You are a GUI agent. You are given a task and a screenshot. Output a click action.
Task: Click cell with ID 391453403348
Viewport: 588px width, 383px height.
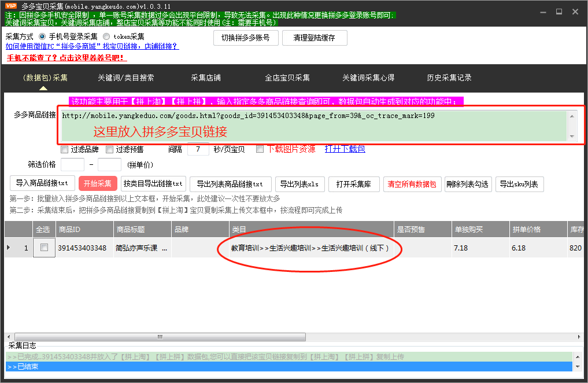[84, 248]
